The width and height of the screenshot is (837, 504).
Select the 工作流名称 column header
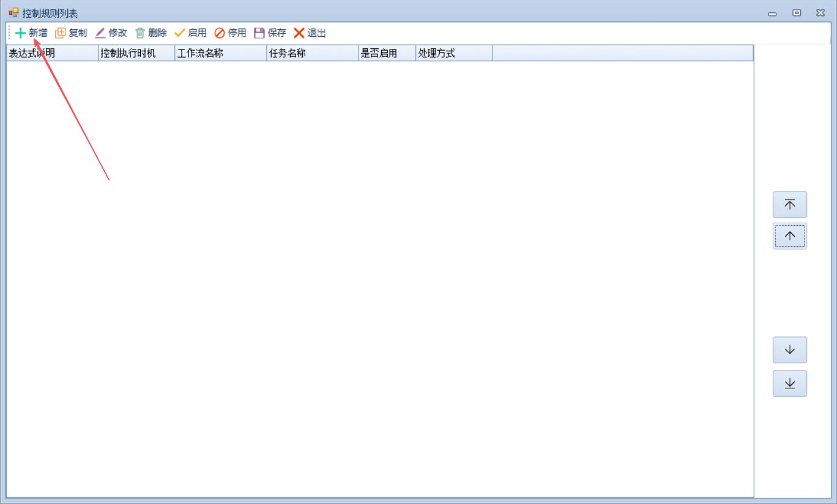pos(220,53)
